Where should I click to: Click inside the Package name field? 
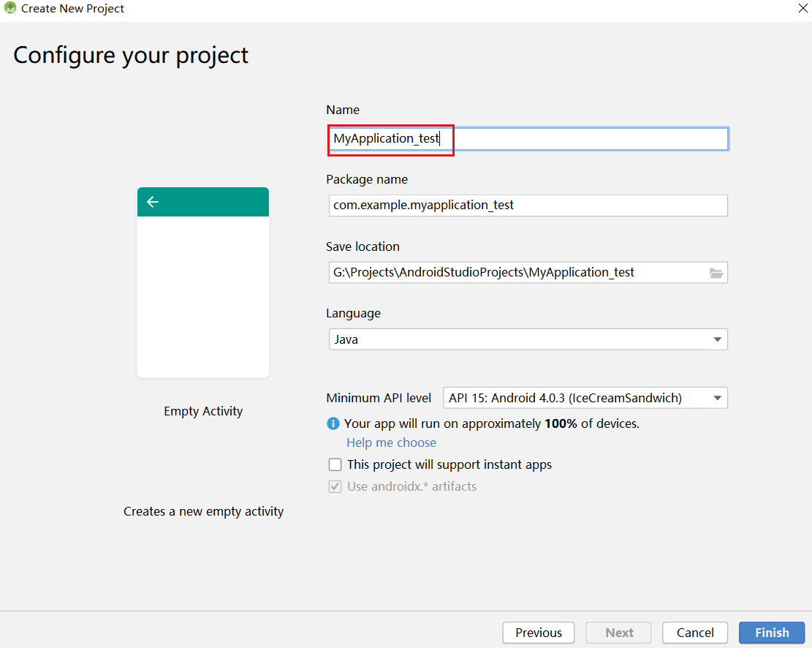click(528, 206)
